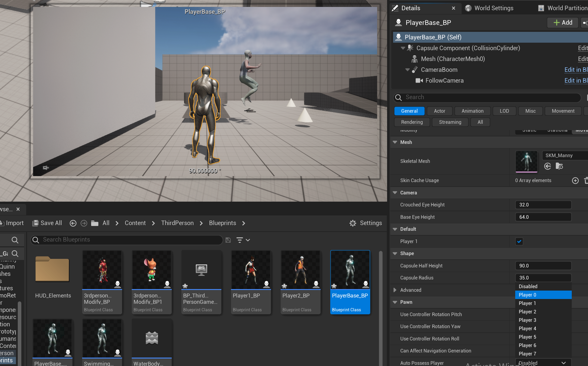
Task: Select the General filter toggle
Action: 409,111
